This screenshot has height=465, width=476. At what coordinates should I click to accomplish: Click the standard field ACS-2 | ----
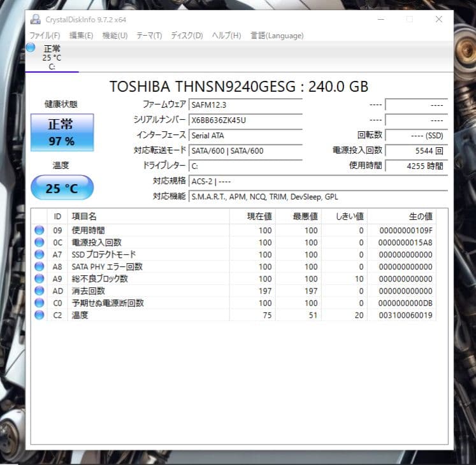pyautogui.click(x=318, y=182)
